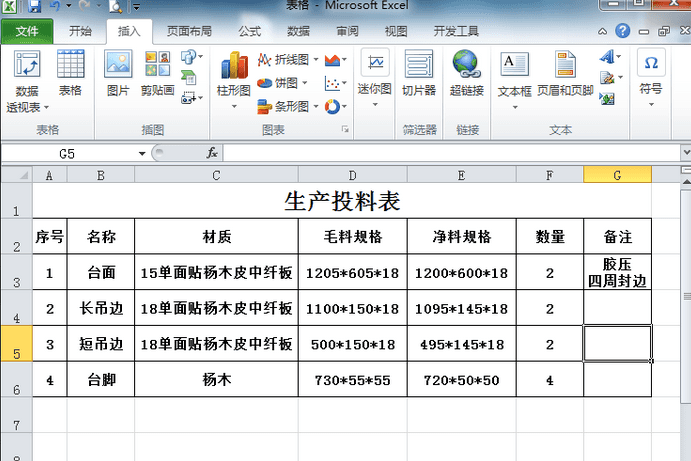The image size is (691, 461).
Task: Customize Quick Access Toolbar dropdown
Action: tap(136, 7)
